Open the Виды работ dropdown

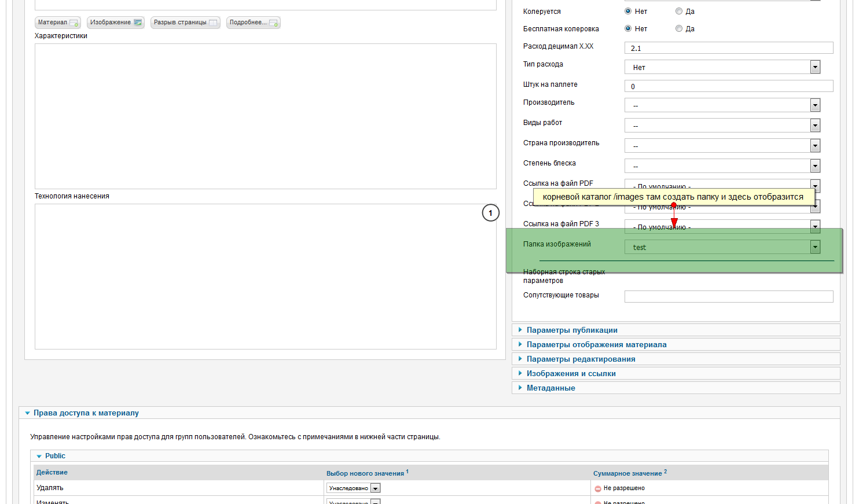pyautogui.click(x=722, y=126)
